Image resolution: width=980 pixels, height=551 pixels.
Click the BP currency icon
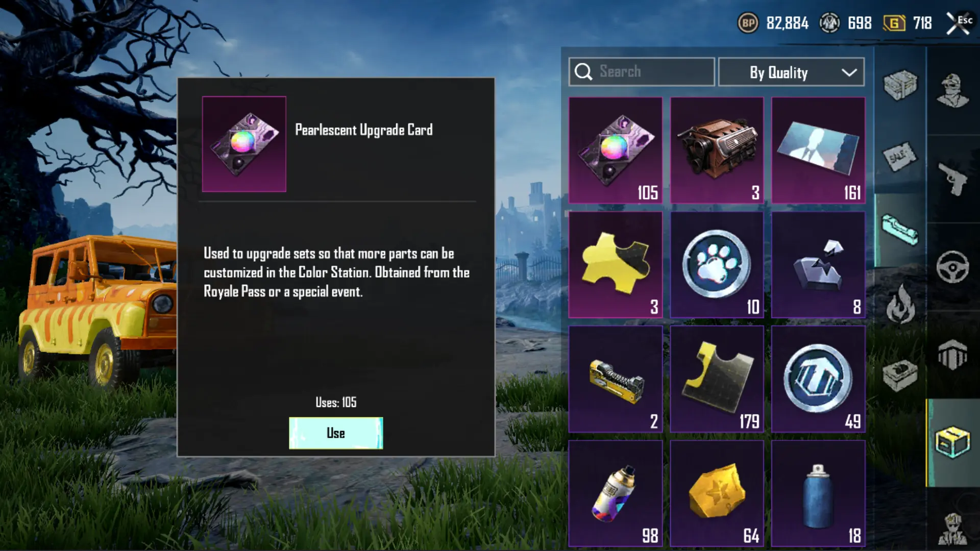point(748,23)
